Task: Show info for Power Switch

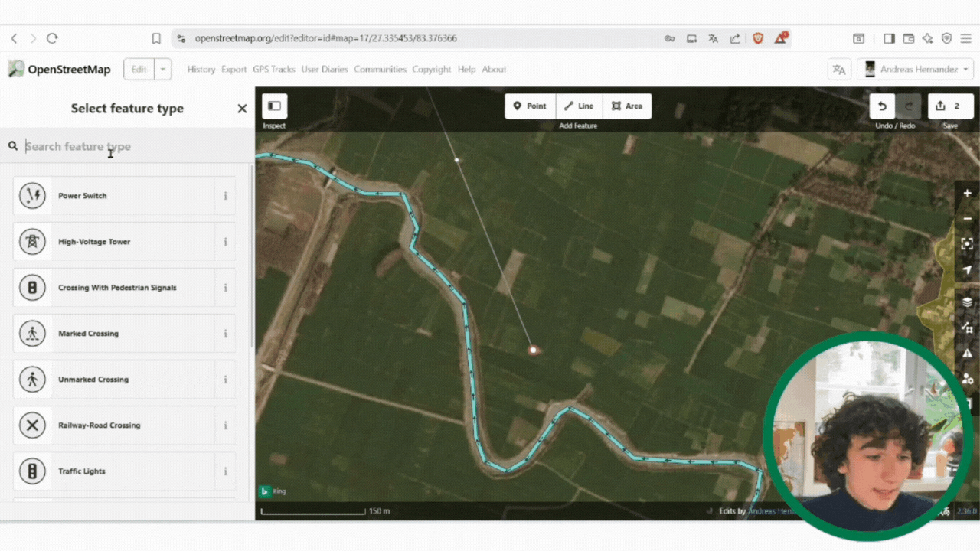Action: (225, 196)
